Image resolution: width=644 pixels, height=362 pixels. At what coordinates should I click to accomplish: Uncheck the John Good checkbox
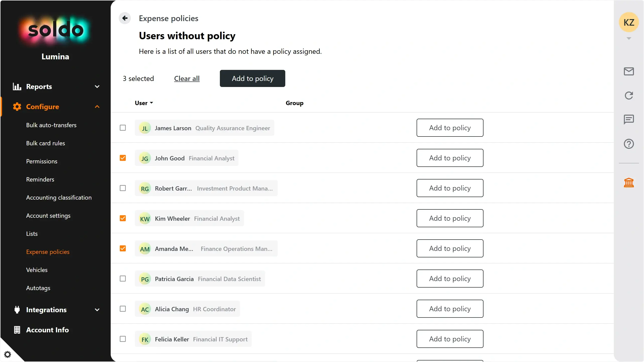[123, 158]
